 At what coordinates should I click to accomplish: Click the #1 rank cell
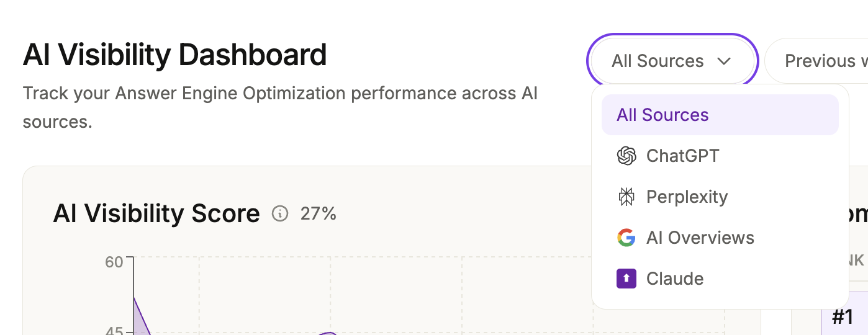pyautogui.click(x=843, y=317)
